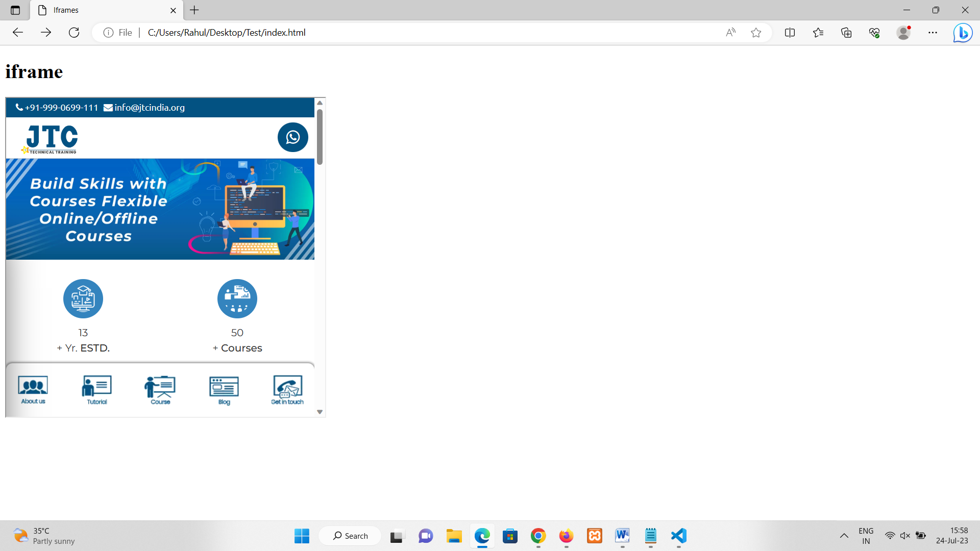Click the WhatsApp chat icon
The height and width of the screenshot is (551, 980).
click(292, 137)
